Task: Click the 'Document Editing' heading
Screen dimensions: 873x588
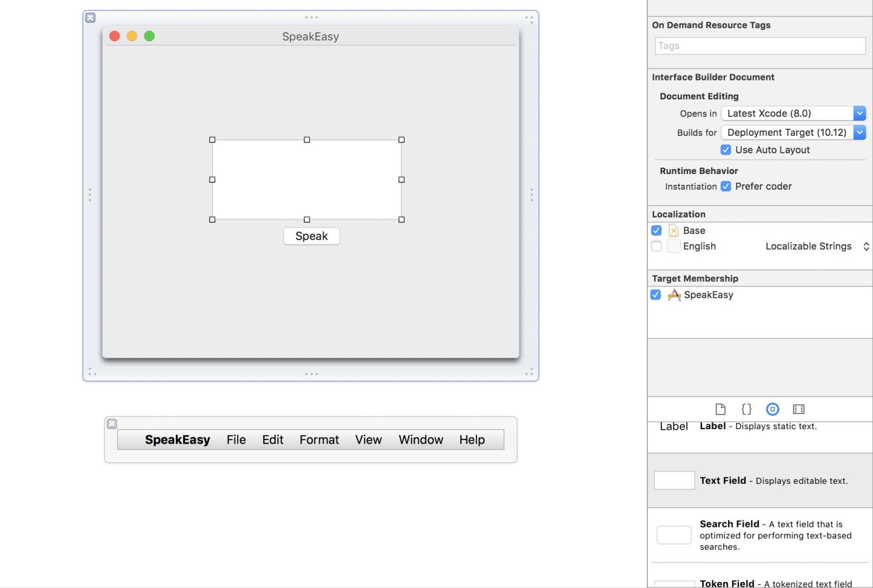Action: coord(699,96)
